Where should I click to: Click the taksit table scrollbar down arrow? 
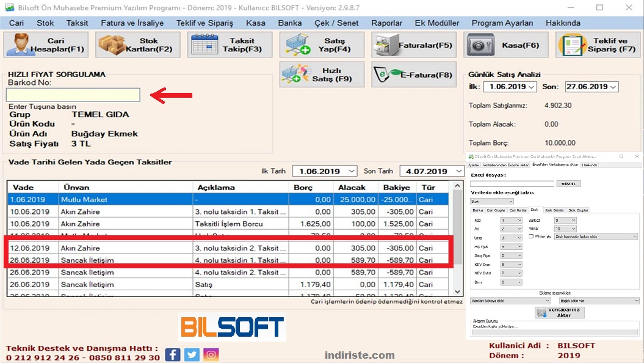pos(458,291)
